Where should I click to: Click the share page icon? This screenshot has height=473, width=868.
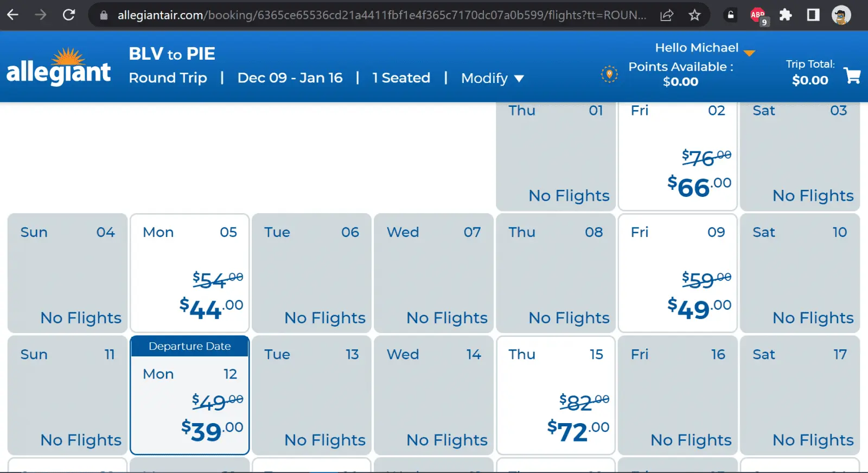click(667, 15)
